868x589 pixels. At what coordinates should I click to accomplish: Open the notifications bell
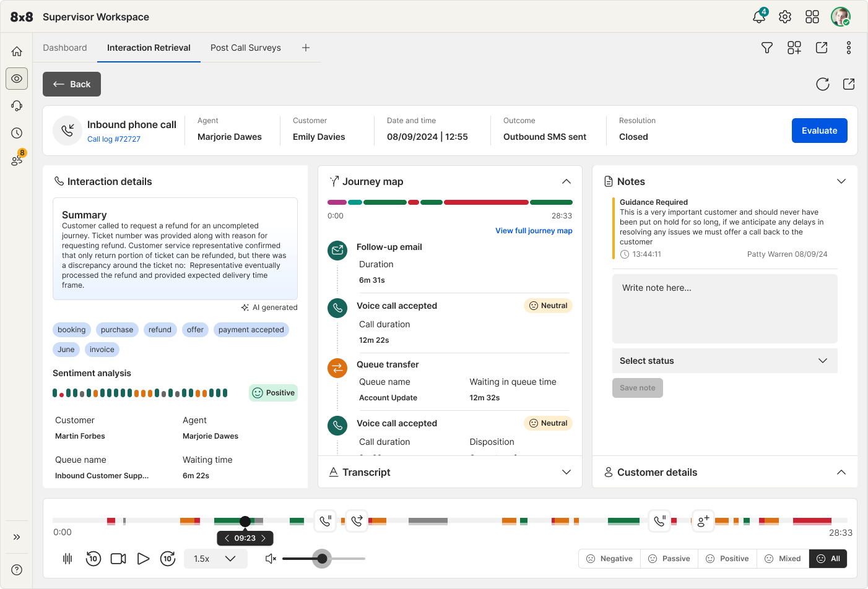tap(759, 17)
